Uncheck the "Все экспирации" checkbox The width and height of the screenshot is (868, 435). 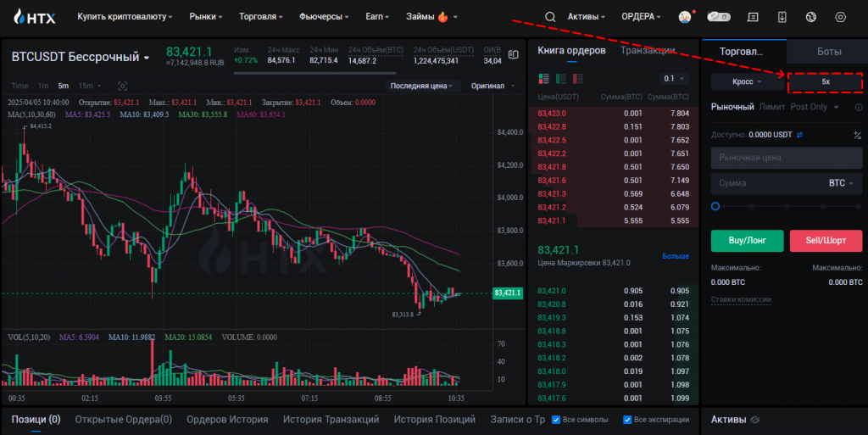[x=627, y=420]
